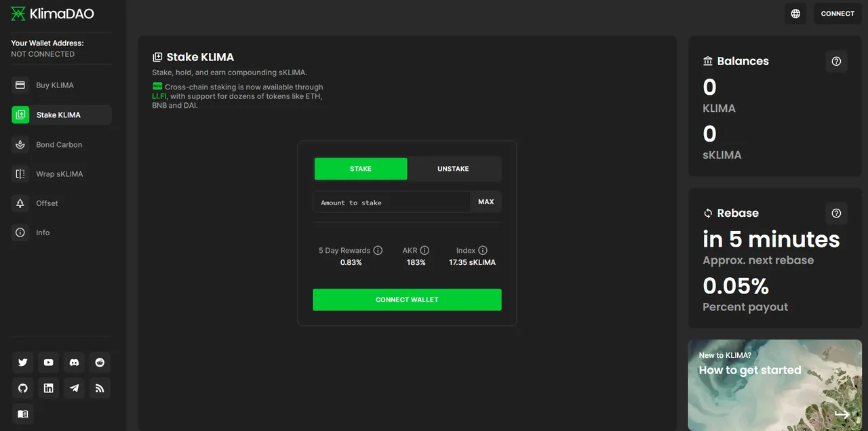Screen dimensions: 868x431
Task: Click the Wrap sKLIMA sidebar icon
Action: [20, 174]
